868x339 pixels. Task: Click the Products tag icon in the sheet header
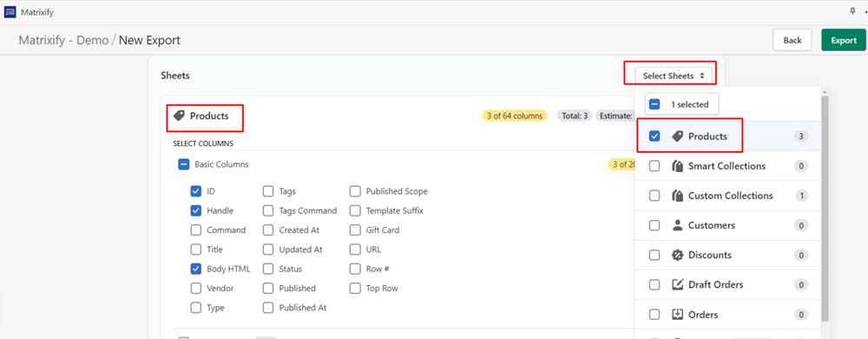pyautogui.click(x=179, y=116)
